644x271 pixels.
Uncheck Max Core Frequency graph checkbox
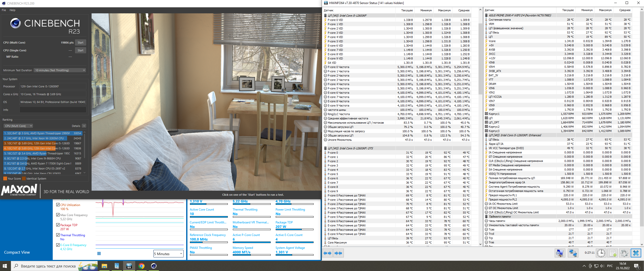tap(58, 215)
